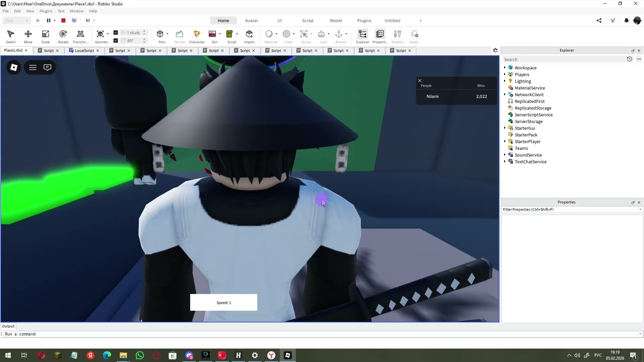Click the Speed: 1 button
This screenshot has height=362, width=644.
[x=223, y=303]
